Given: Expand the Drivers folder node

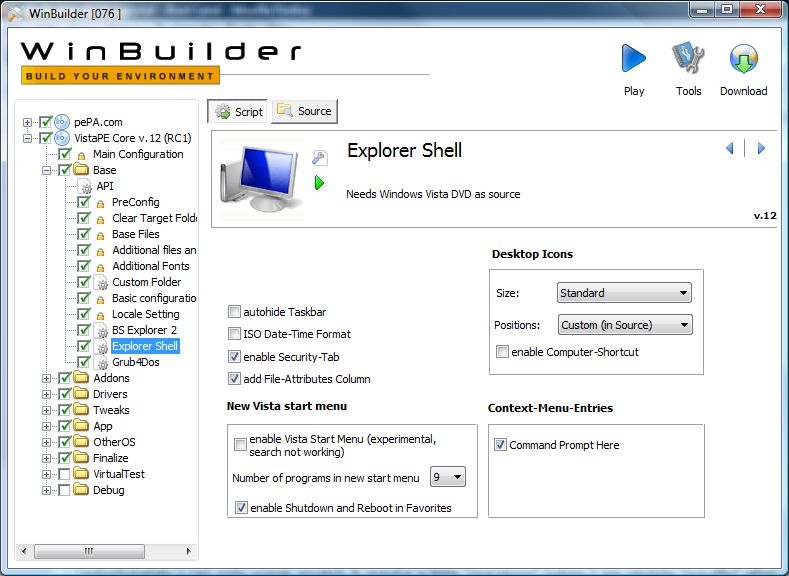Looking at the screenshot, I should [x=46, y=394].
